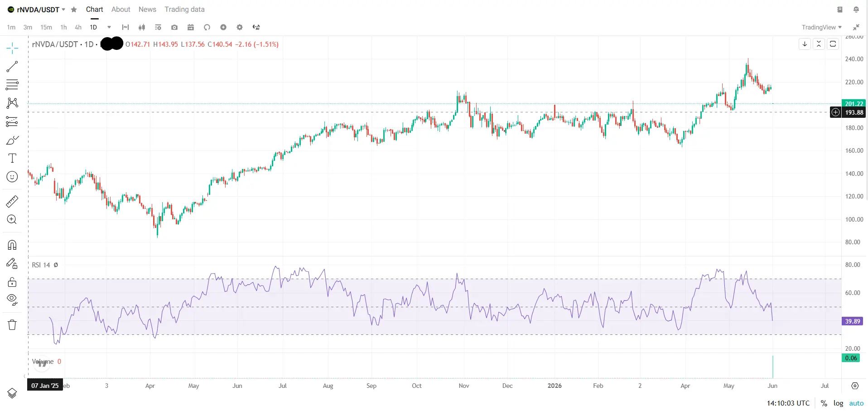This screenshot has height=411, width=868.
Task: Switch to the Chart tab
Action: 94,10
